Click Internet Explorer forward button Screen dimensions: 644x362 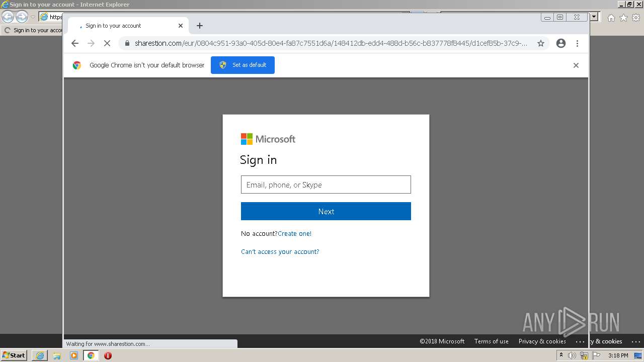(22, 17)
